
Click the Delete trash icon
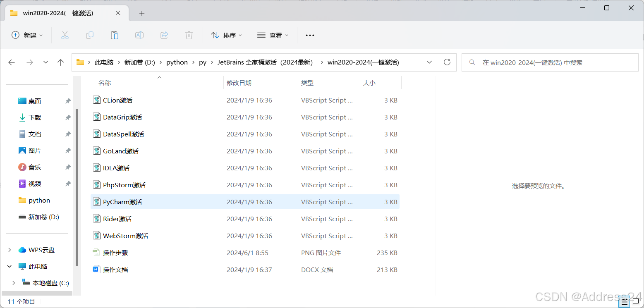(x=189, y=35)
